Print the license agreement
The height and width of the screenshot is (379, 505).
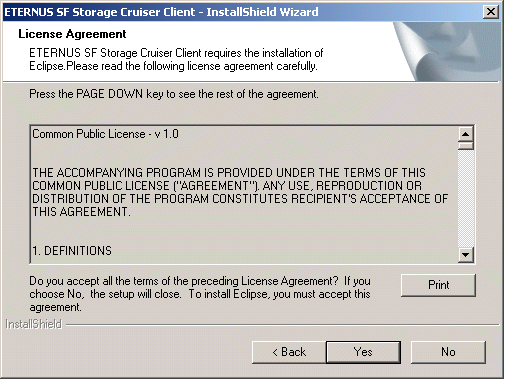tap(438, 285)
